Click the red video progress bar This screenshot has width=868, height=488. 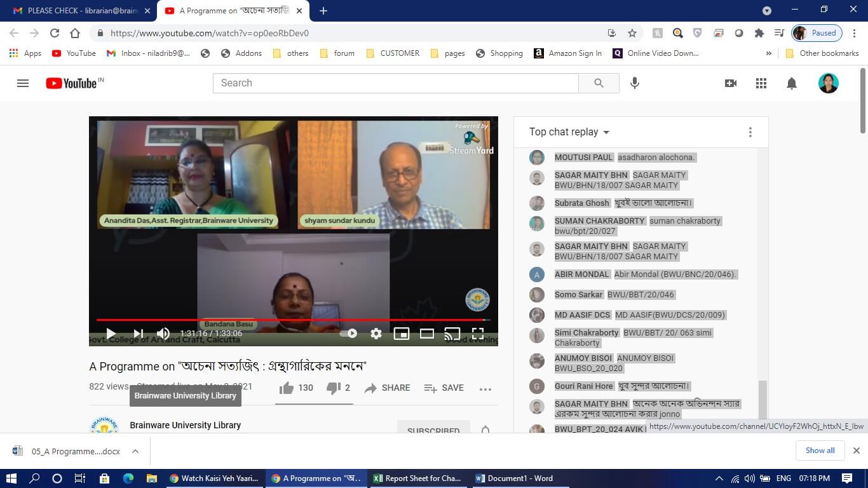(x=286, y=320)
